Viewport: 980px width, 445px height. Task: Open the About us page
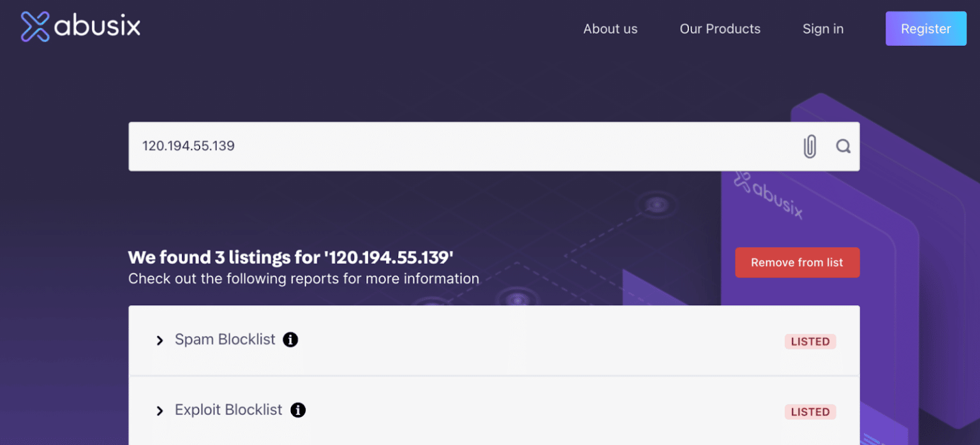[610, 29]
